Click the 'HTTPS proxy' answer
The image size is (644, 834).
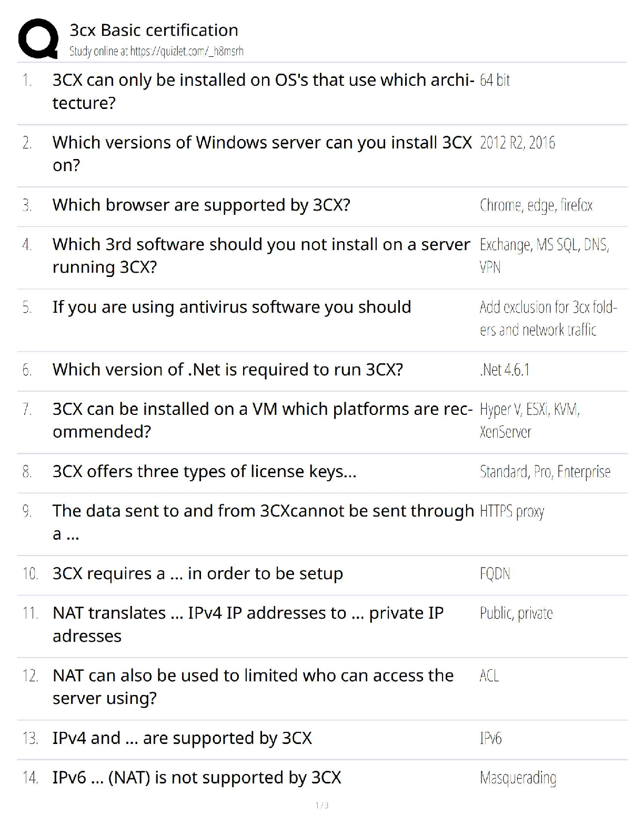[511, 511]
